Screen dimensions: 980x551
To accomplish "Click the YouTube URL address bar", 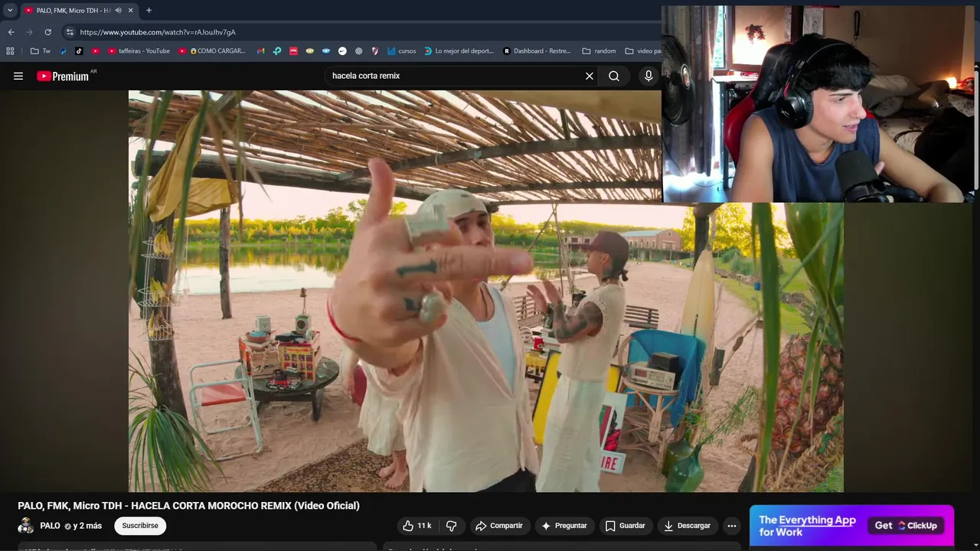I will (x=158, y=32).
